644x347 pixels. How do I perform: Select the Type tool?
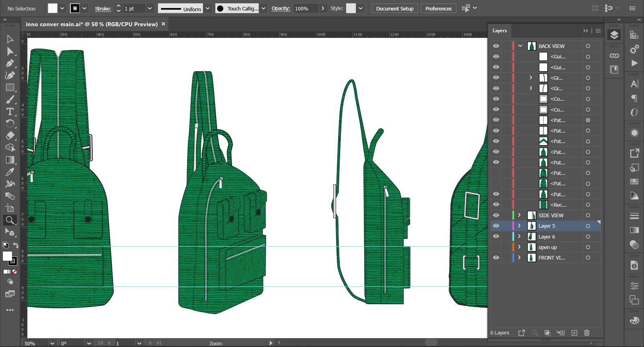pyautogui.click(x=10, y=112)
